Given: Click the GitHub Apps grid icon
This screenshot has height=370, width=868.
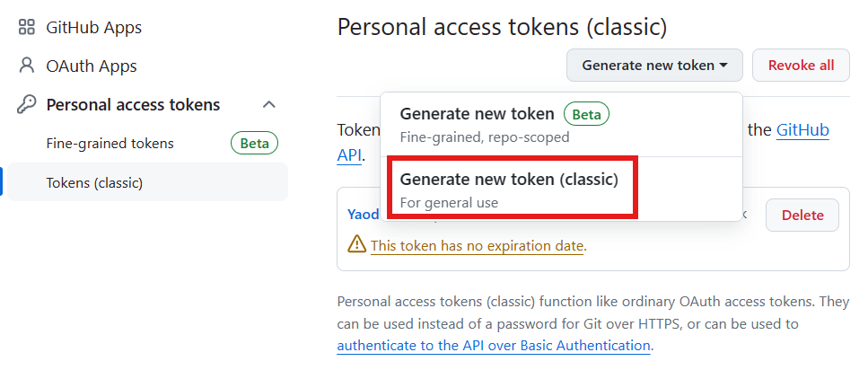Looking at the screenshot, I should click(27, 27).
